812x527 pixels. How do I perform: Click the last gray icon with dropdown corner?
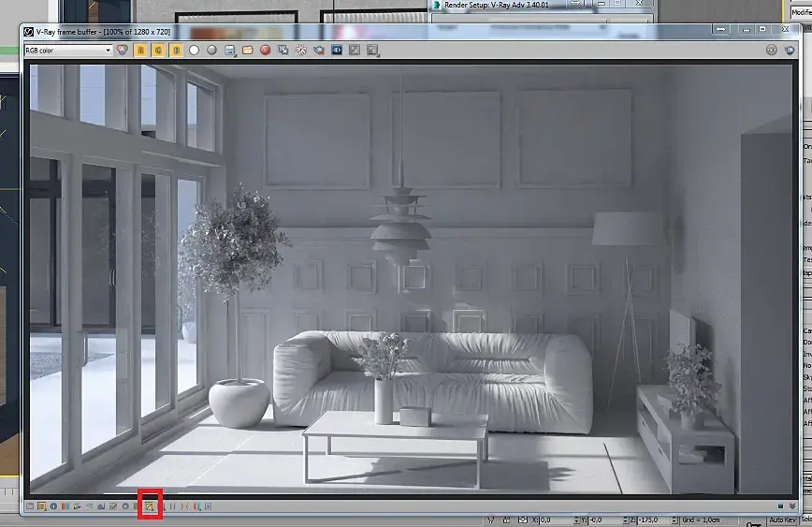pos(372,51)
